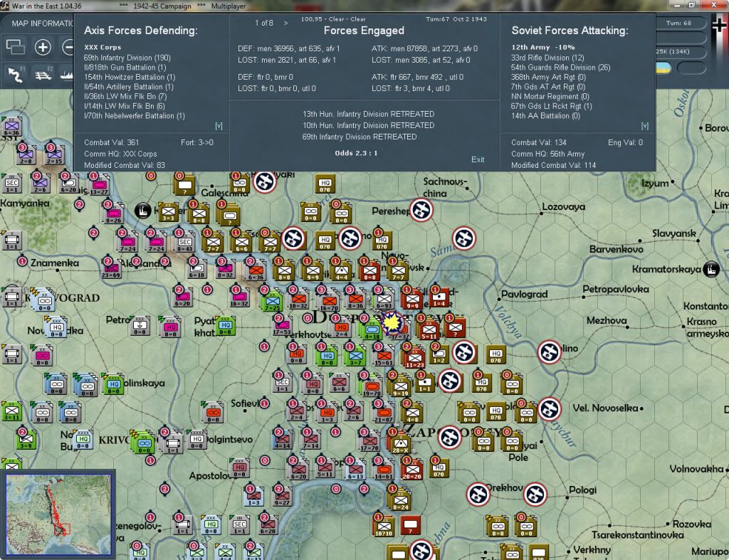Select orange unit 15=61
Image resolution: width=729 pixels, height=560 pixels.
(x=384, y=356)
